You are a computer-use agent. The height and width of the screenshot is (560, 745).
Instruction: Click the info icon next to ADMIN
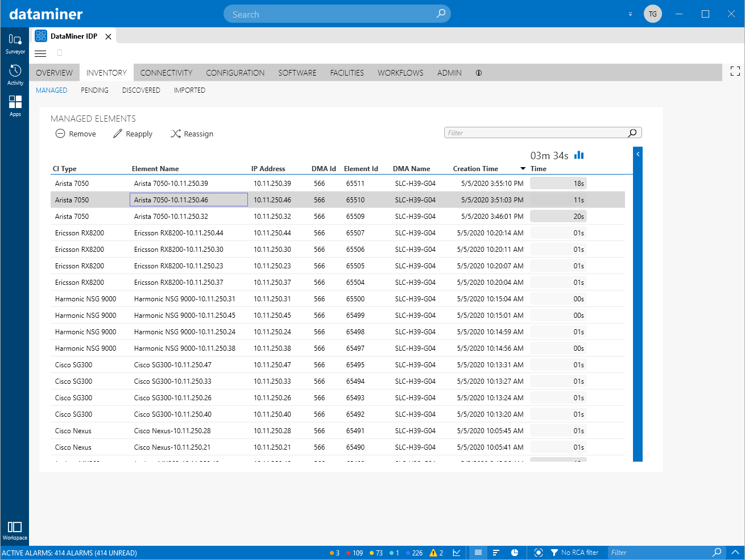point(479,73)
